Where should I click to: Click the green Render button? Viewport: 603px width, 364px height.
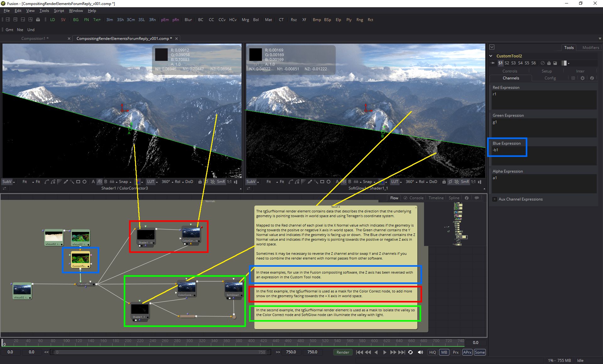point(343,352)
